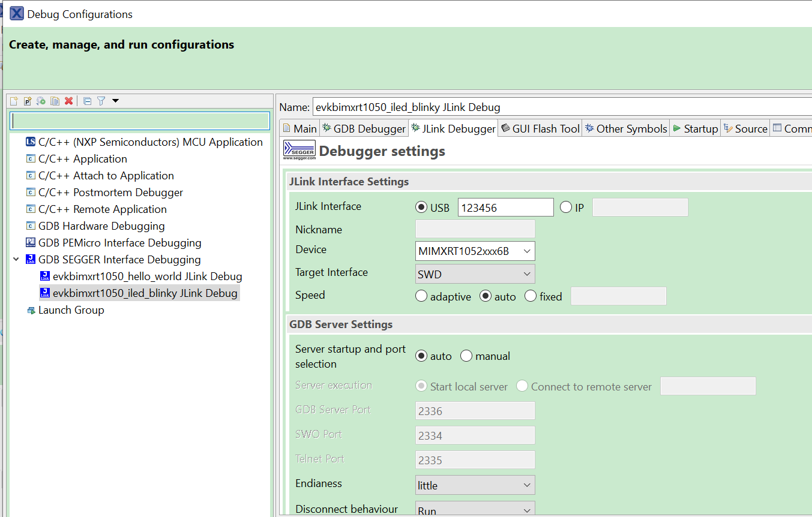Click the Create, manage, and run configurations heading
Viewport: 812px width, 517px height.
click(x=122, y=44)
